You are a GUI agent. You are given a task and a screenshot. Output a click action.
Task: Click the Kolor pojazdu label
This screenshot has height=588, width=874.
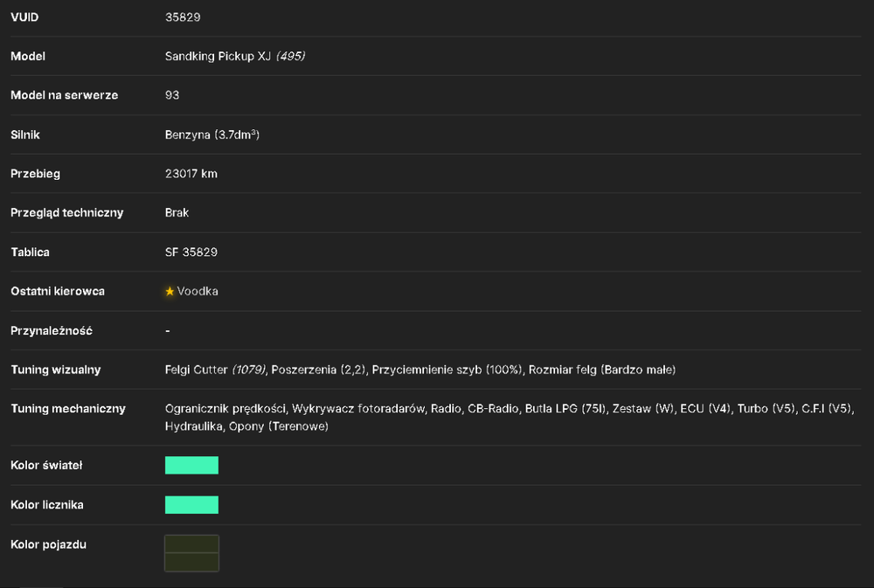(x=48, y=544)
